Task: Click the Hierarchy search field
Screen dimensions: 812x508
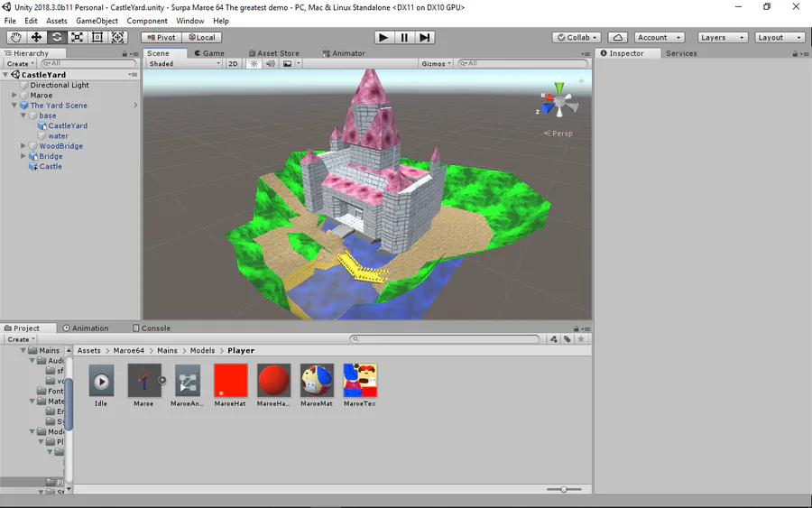Action: 88,63
